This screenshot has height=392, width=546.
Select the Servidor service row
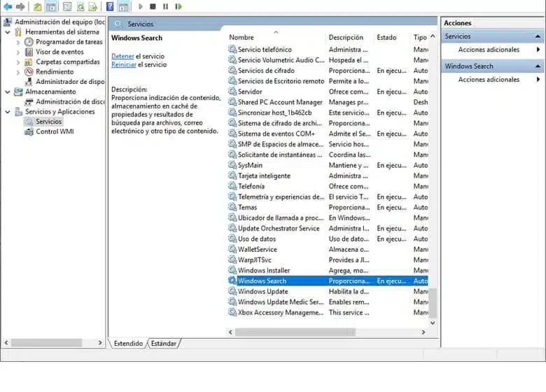(328, 92)
